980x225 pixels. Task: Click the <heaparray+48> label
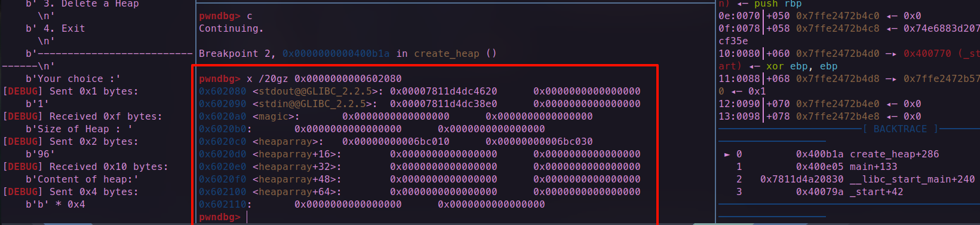[x=297, y=179]
